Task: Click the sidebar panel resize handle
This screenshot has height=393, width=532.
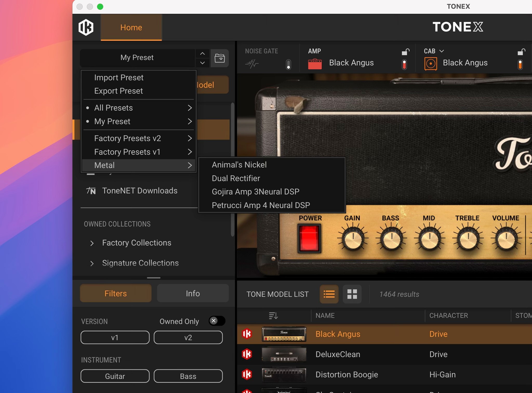Action: click(x=154, y=278)
